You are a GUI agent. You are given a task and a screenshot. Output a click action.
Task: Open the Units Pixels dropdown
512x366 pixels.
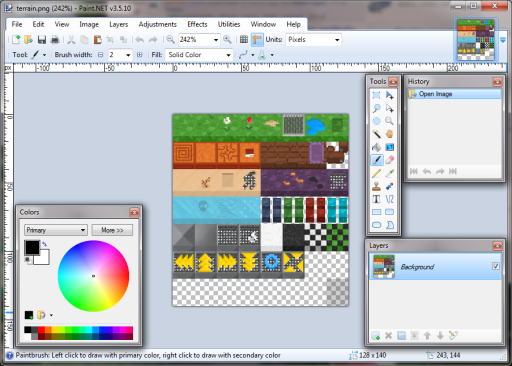point(337,40)
